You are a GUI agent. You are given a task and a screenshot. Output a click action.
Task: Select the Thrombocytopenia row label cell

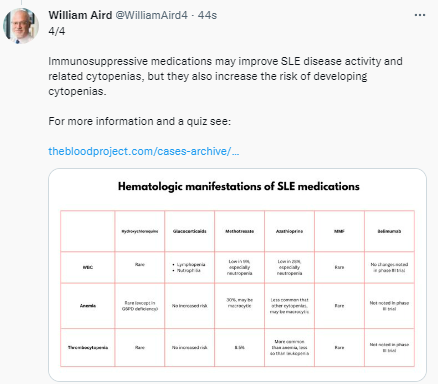(88, 347)
